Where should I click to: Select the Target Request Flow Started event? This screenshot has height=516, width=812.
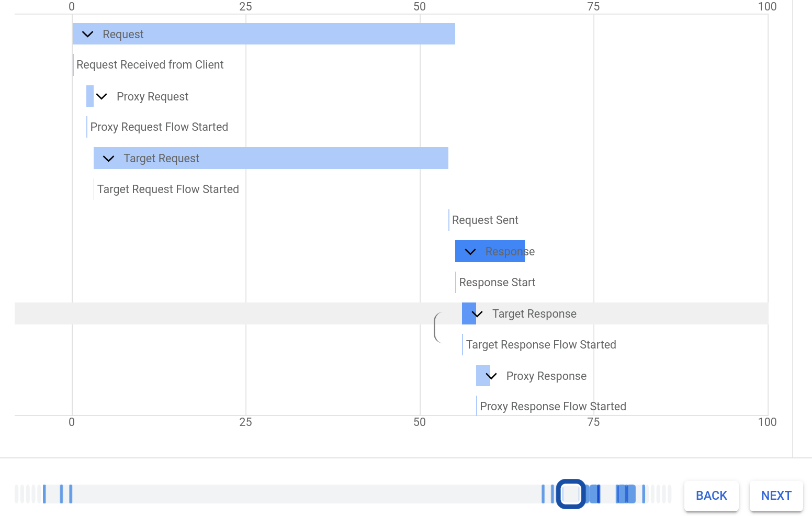[168, 189]
